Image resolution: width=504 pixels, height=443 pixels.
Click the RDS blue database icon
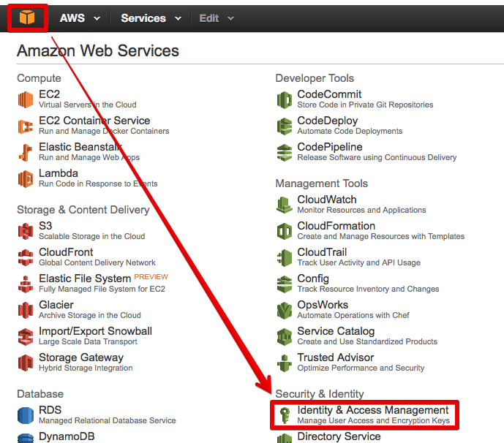tap(26, 415)
